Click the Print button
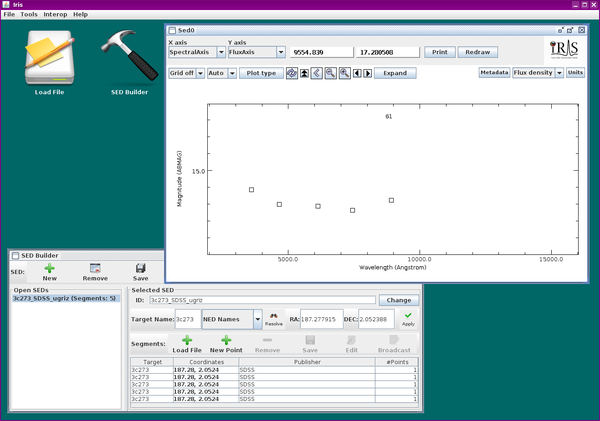 pos(440,52)
